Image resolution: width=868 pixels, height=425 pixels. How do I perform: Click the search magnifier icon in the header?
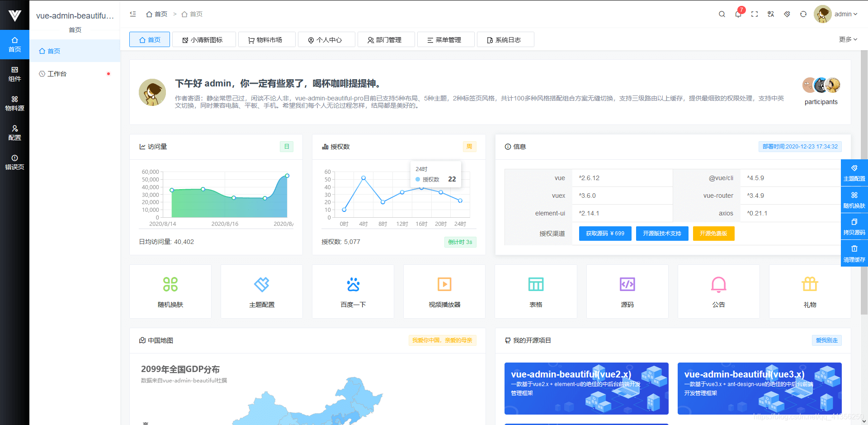click(722, 14)
